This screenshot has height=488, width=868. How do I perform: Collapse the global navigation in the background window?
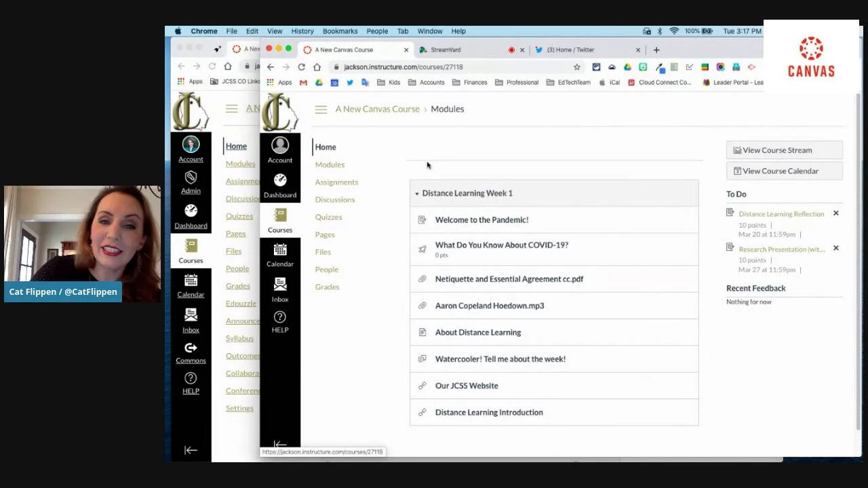tap(191, 450)
